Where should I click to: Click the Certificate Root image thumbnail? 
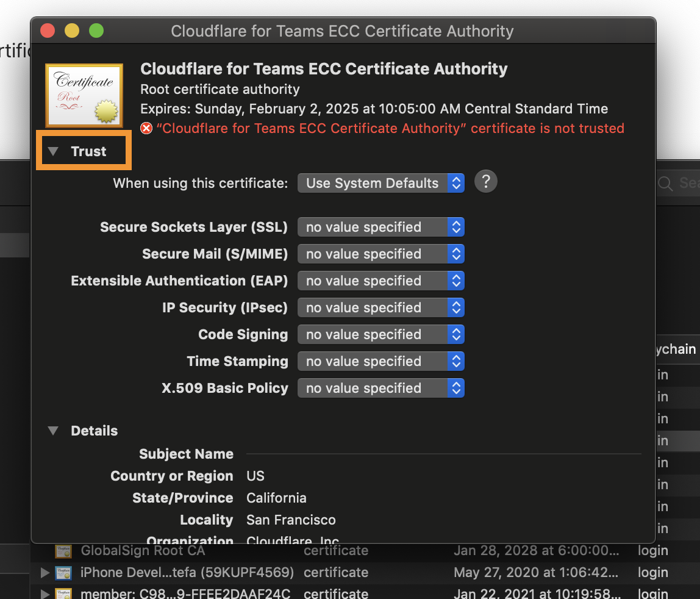click(x=84, y=95)
